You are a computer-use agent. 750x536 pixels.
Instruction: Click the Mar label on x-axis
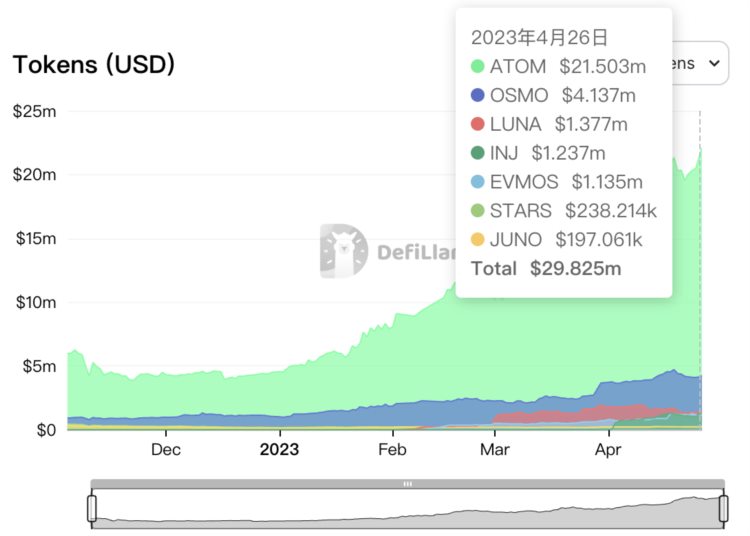click(x=494, y=449)
